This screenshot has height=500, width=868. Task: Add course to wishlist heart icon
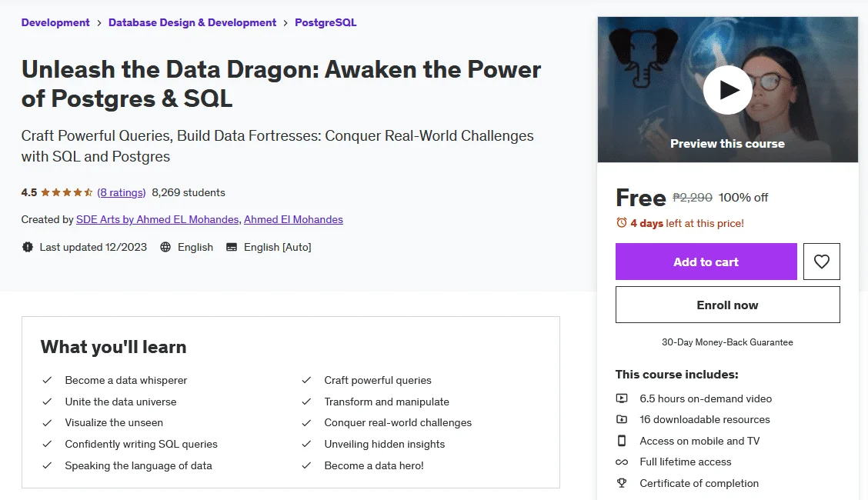click(x=822, y=262)
